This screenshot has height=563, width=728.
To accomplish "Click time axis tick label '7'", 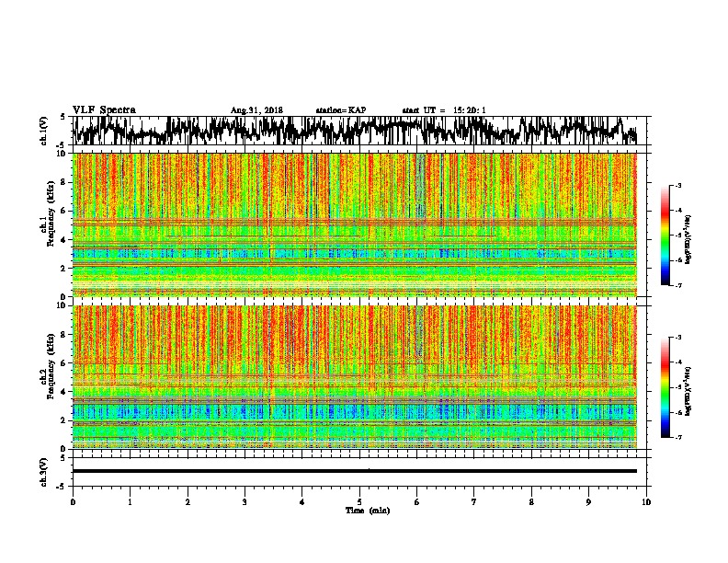I will click(x=474, y=502).
